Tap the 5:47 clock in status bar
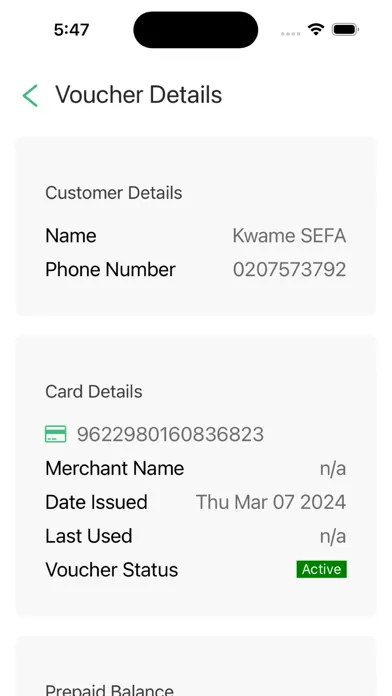The image size is (392, 696). click(x=71, y=30)
